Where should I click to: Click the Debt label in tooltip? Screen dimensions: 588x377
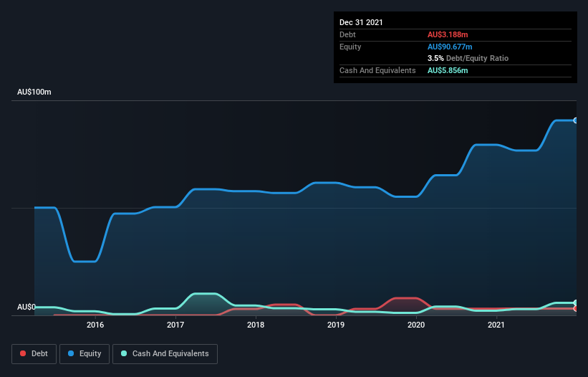pos(347,34)
